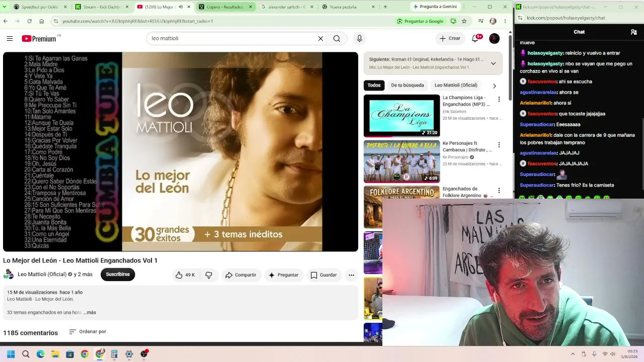This screenshot has width=644, height=362.
Task: Open Kick chat user list icon
Action: point(633,32)
